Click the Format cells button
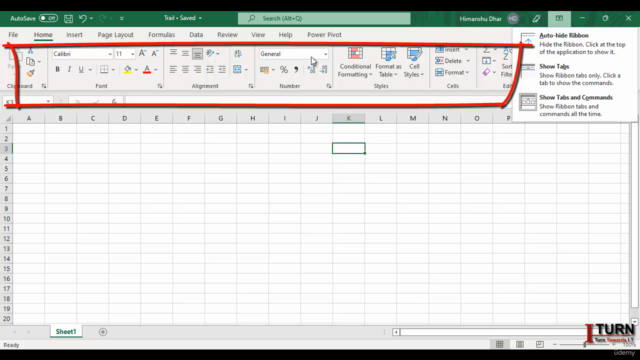 (x=452, y=72)
